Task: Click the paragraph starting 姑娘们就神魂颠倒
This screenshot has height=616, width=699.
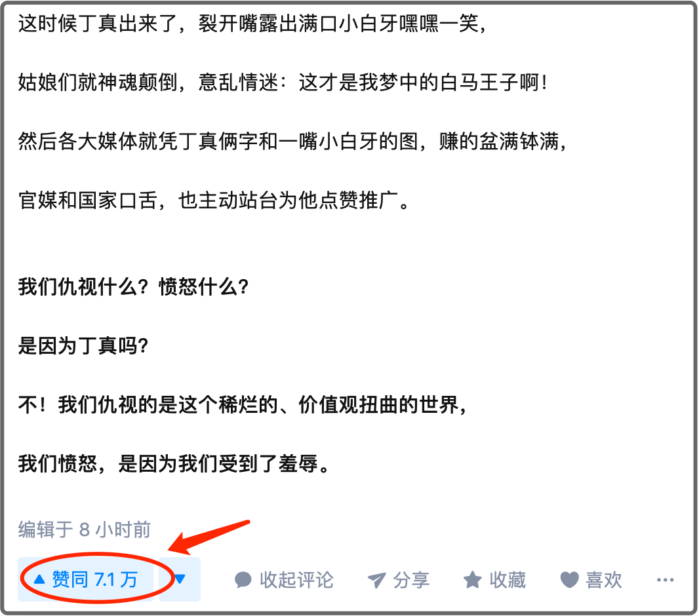Action: click(x=283, y=83)
